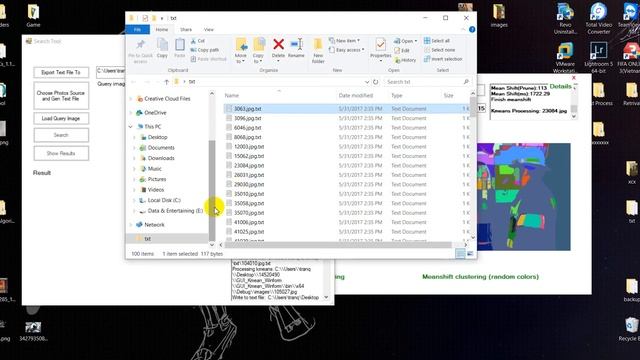Click Select all in ribbon
This screenshot has width=640, height=360.
point(437,41)
